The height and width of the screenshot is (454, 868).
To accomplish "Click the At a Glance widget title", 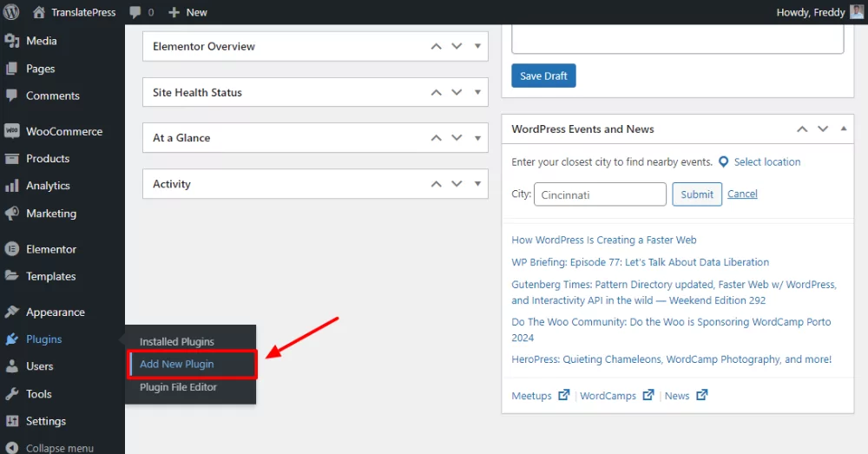I will pyautogui.click(x=181, y=138).
